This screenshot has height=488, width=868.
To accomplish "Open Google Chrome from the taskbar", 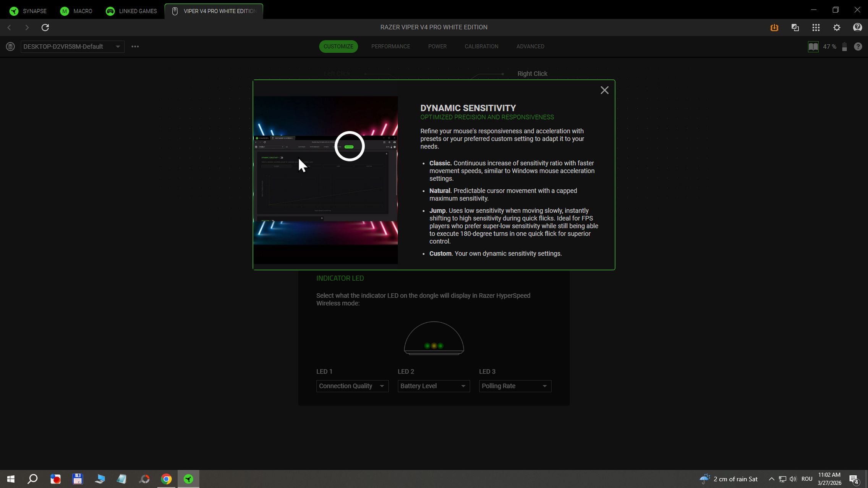I will [166, 479].
